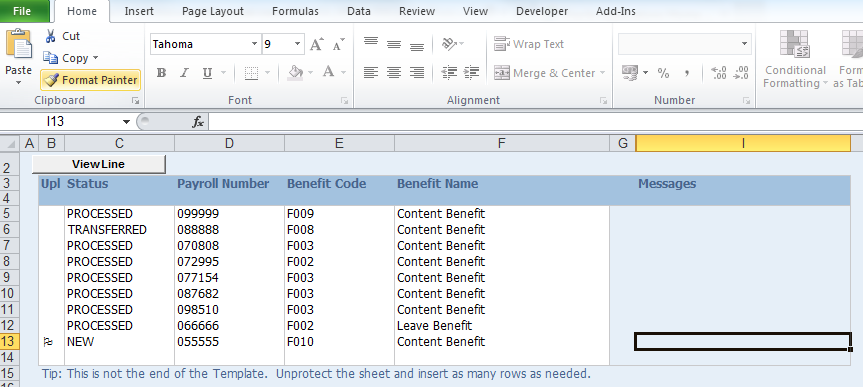This screenshot has height=387, width=863.
Task: Increase font size with Grow Font icon
Action: pos(316,44)
